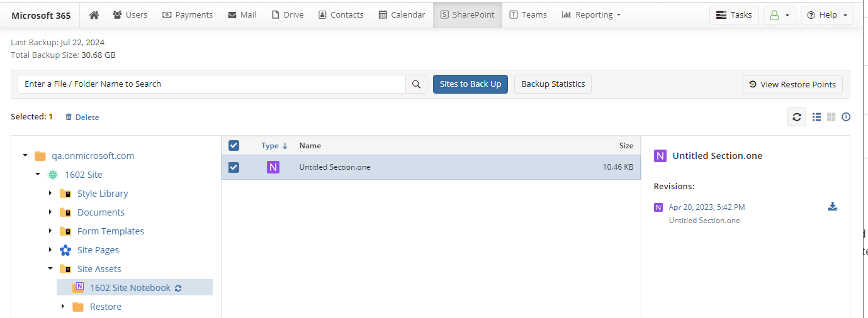
Task: Click the 1602 Site Notebook sync icon
Action: [178, 288]
